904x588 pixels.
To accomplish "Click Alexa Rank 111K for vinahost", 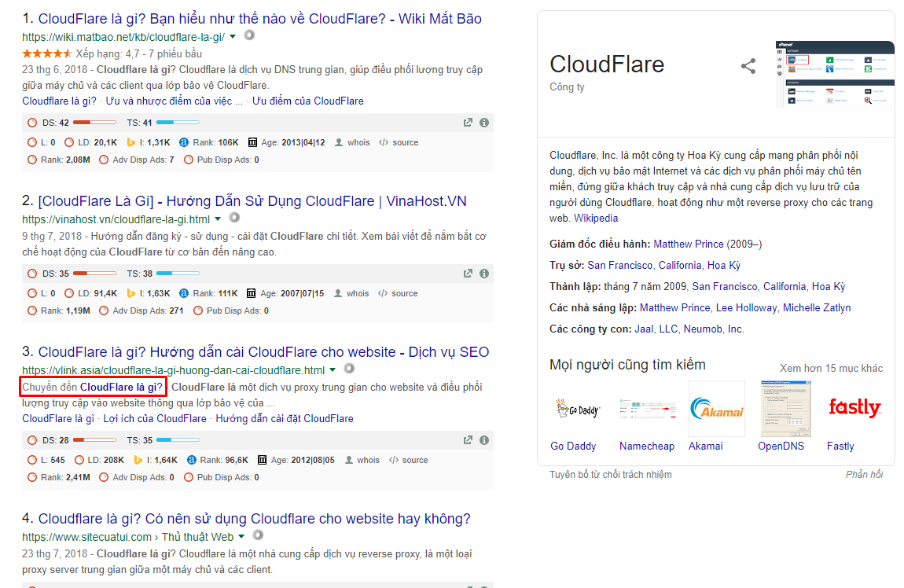I will [208, 293].
